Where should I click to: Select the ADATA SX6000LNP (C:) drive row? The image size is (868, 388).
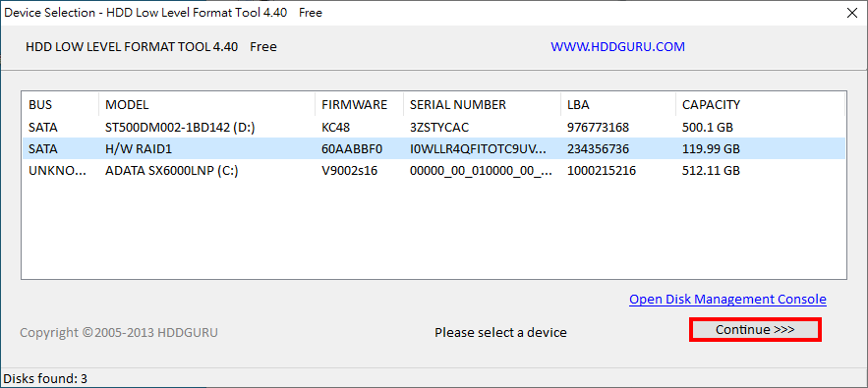[434, 171]
